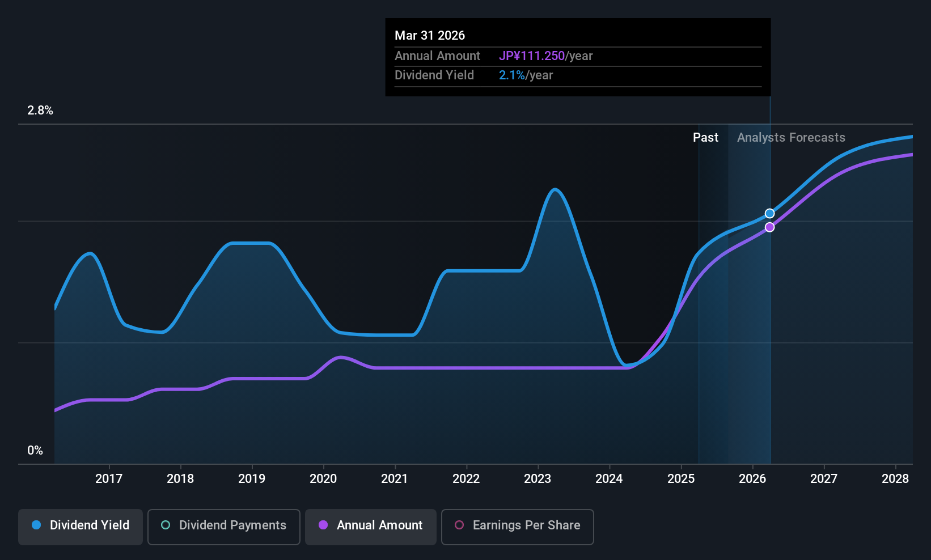Click the 2.8% y-axis label

click(40, 111)
